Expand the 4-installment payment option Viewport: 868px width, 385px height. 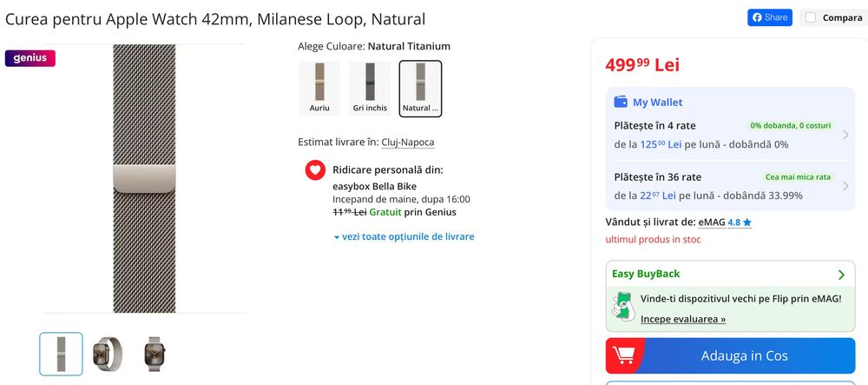click(845, 135)
